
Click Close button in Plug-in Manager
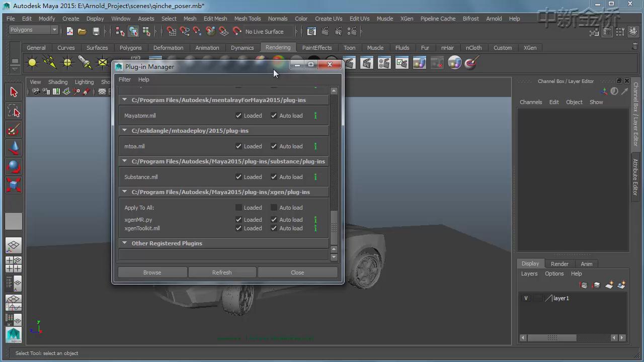297,273
